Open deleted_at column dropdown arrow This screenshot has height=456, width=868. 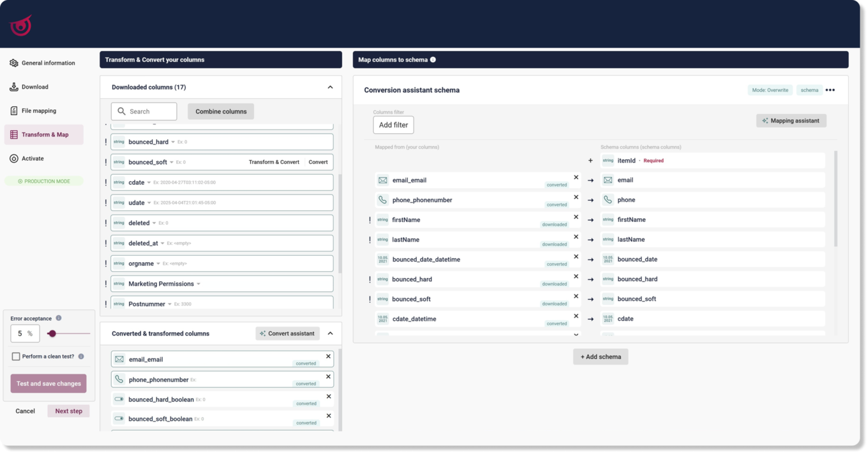pyautogui.click(x=163, y=244)
